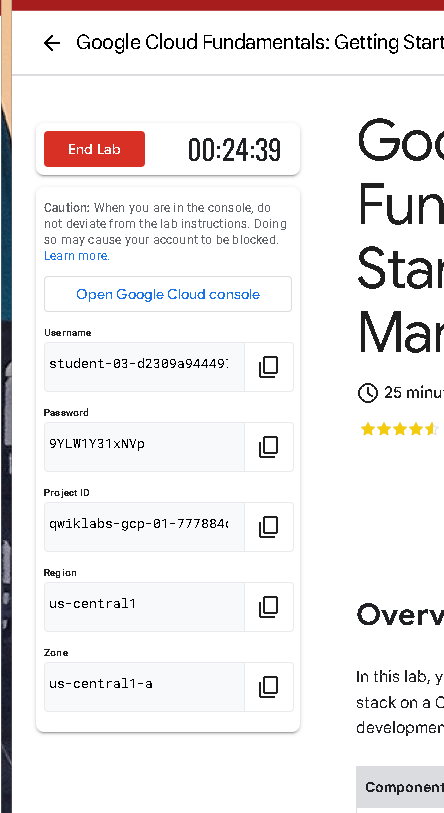Select the Password field 9YLW1Y31xNVp
This screenshot has height=813, width=444.
(x=144, y=447)
